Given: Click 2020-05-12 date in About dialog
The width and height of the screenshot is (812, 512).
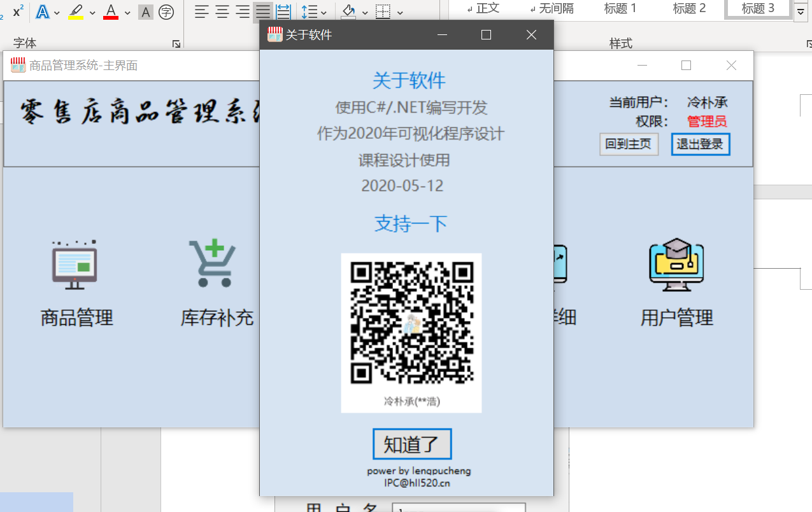Looking at the screenshot, I should 402,186.
